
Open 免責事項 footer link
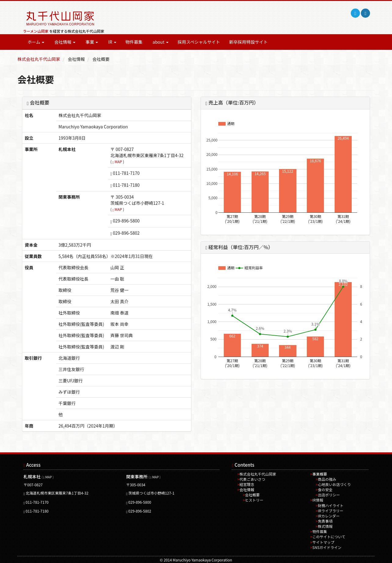[x=325, y=521]
